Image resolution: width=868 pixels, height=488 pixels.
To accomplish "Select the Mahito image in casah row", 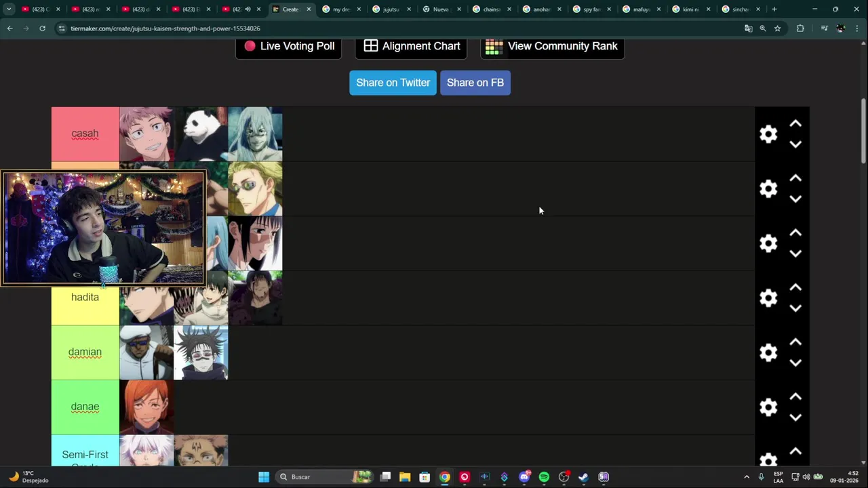I will coord(255,134).
